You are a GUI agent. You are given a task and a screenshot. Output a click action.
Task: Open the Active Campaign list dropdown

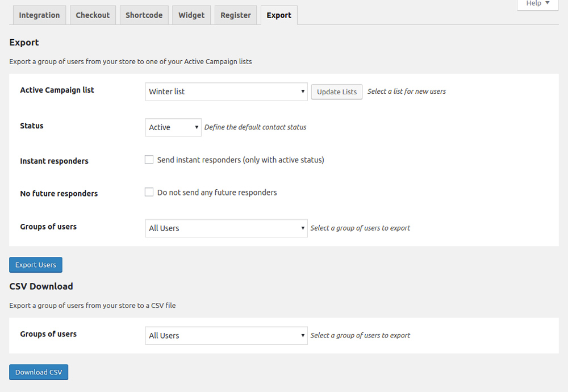(226, 91)
